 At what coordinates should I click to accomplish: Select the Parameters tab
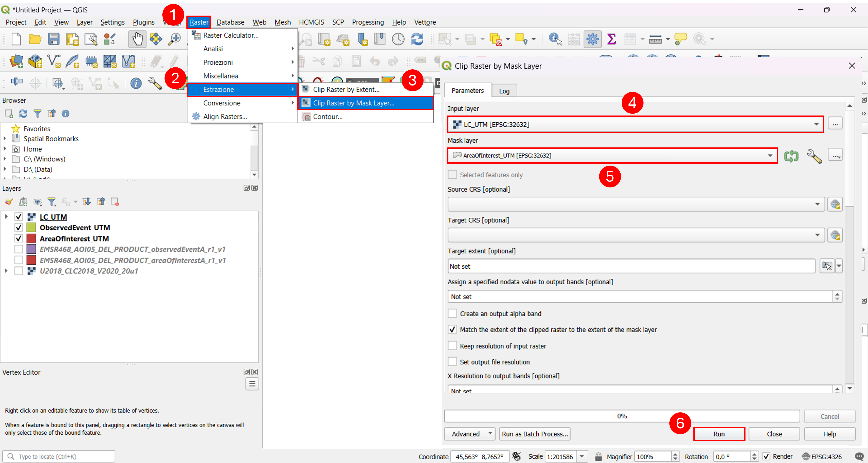tap(468, 91)
